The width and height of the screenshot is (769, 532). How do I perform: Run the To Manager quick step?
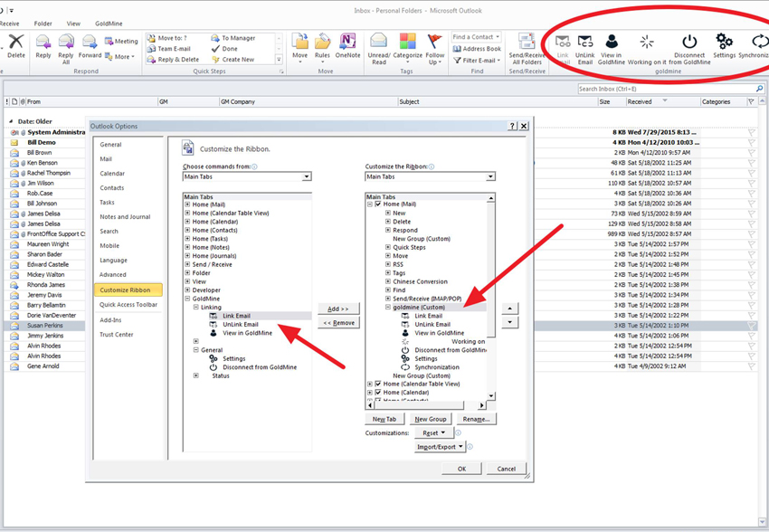[x=233, y=38]
